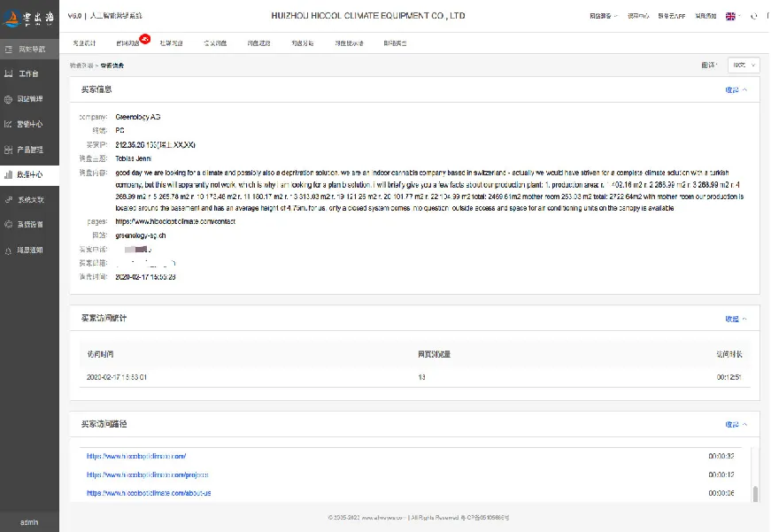
Task: Collapse the 买家信息 panel
Action: coord(736,89)
